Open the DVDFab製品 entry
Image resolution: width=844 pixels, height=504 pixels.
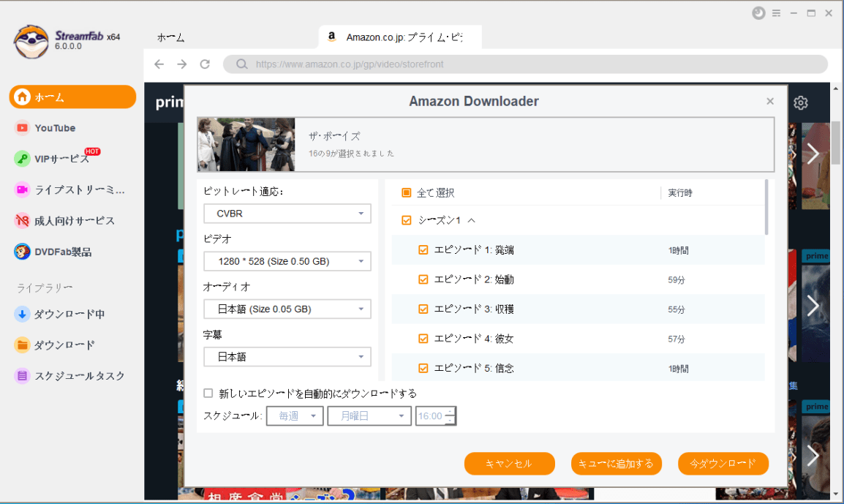[63, 252]
